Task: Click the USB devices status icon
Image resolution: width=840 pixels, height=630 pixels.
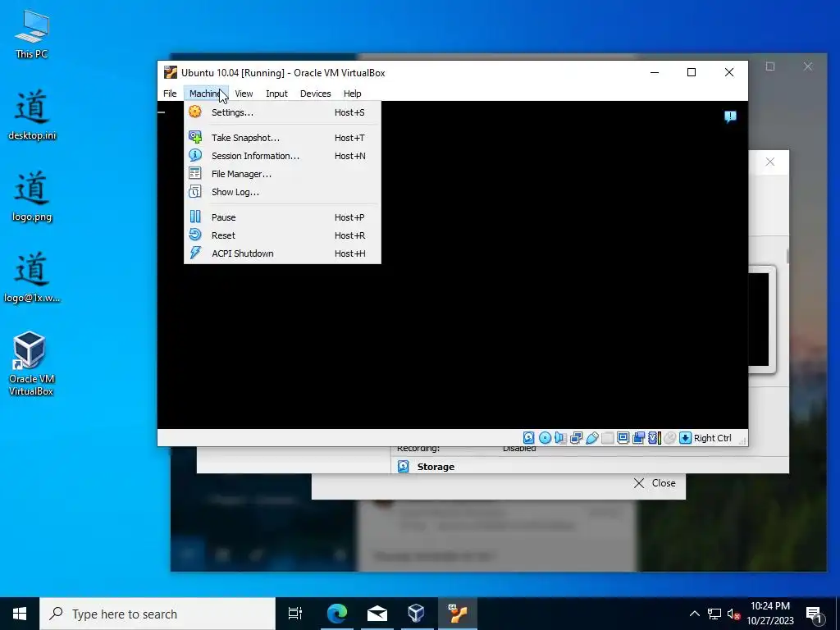Action: (591, 438)
